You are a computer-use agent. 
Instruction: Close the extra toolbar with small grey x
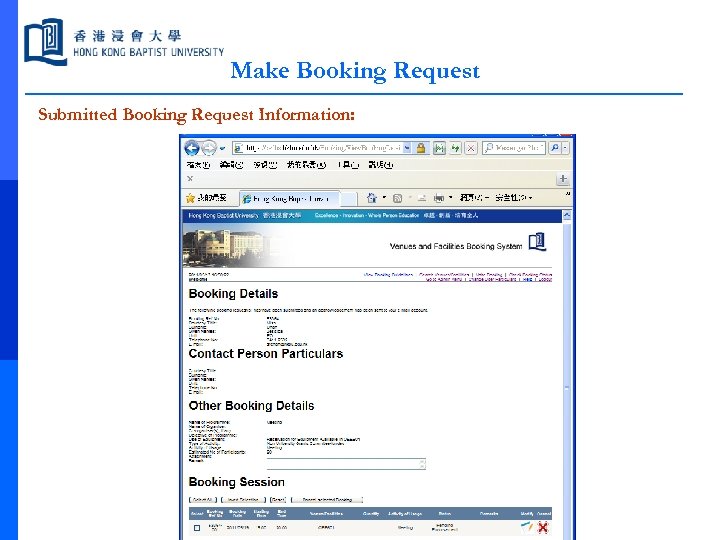coord(190,179)
